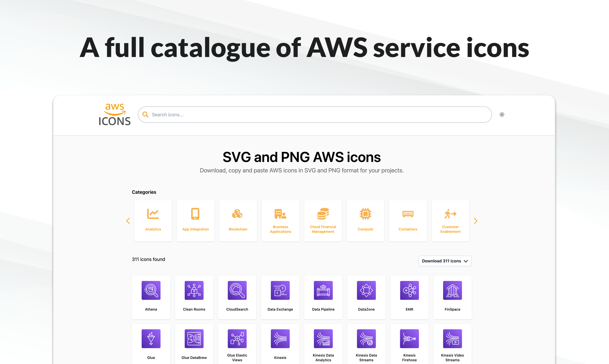Select the Containers category card

[x=408, y=221]
